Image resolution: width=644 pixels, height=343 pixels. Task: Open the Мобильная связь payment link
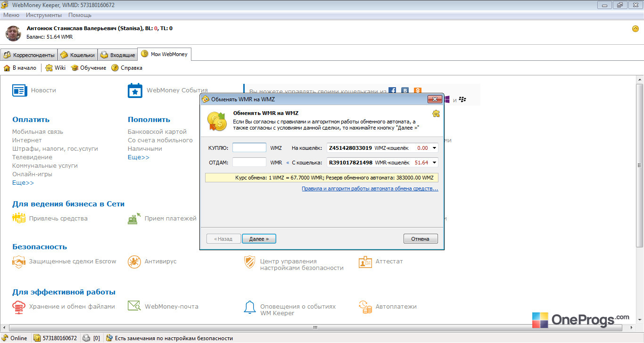[38, 132]
